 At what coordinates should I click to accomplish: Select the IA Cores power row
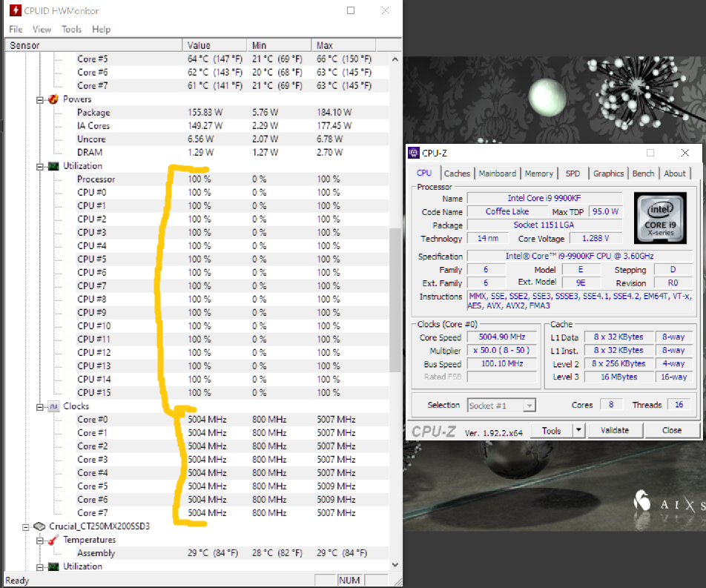click(x=232, y=125)
